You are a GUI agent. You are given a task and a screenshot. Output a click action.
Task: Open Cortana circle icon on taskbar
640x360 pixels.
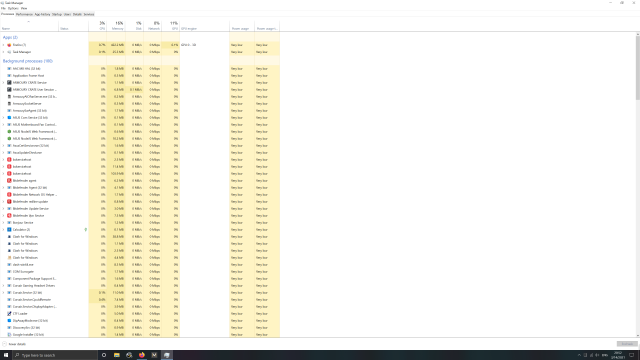pyautogui.click(x=104, y=355)
